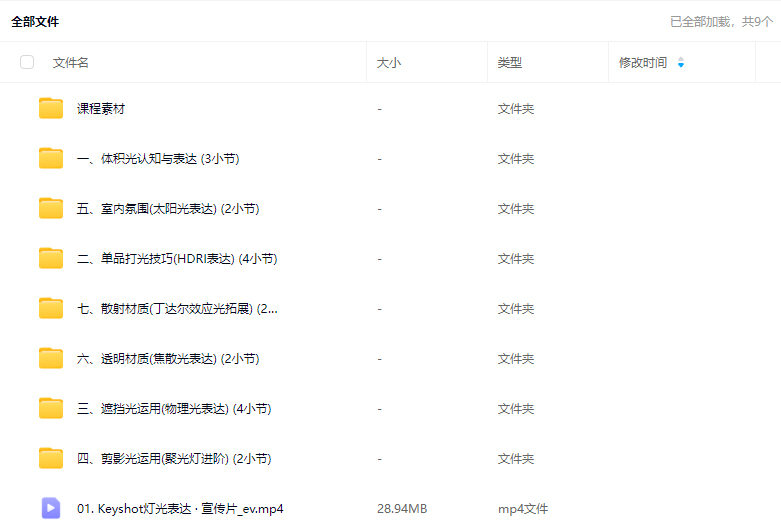
Task: Click folder icon for 五、室内氛围
Action: coord(51,208)
